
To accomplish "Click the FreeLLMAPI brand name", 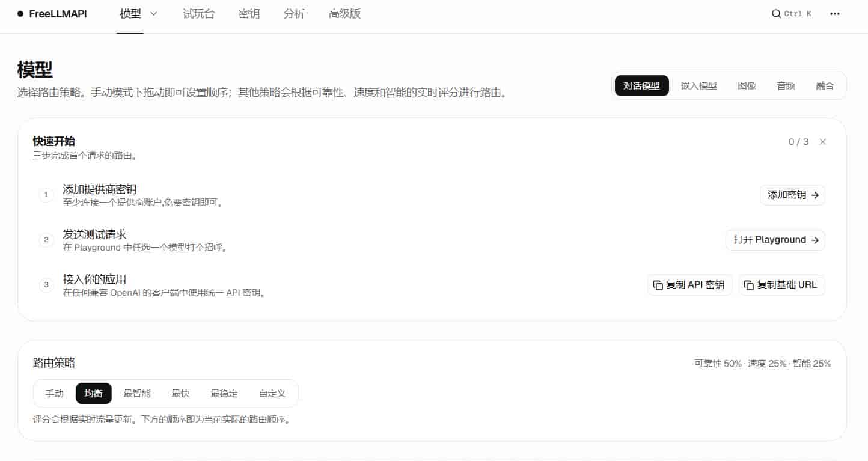I will point(58,14).
